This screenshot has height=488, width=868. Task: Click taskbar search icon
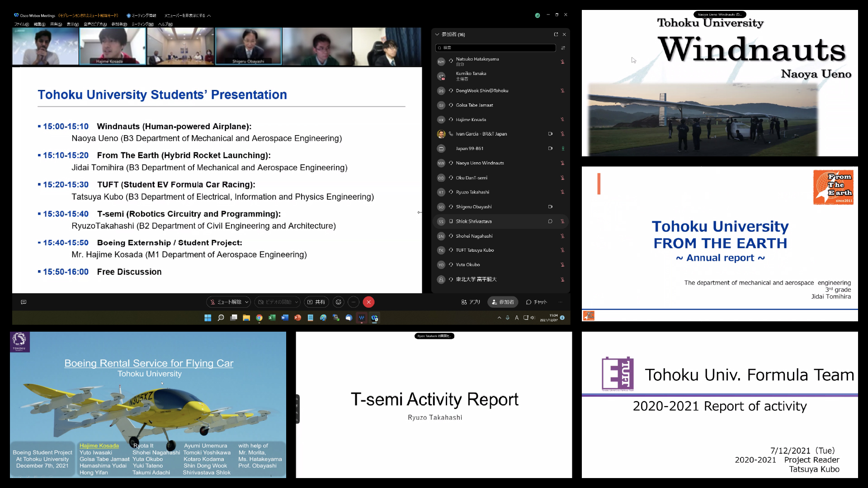tap(221, 318)
